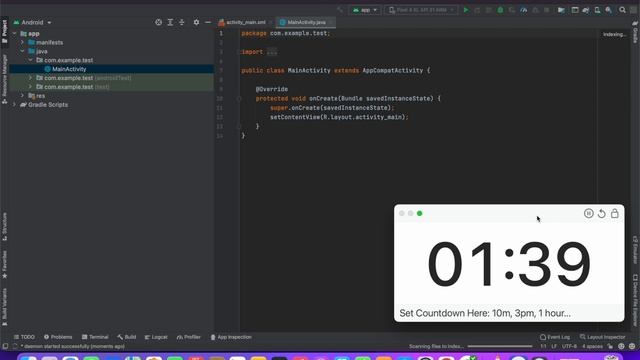Open the Android Studio profiler gauge icon
Screen dimensions: 640x360
pos(524,10)
